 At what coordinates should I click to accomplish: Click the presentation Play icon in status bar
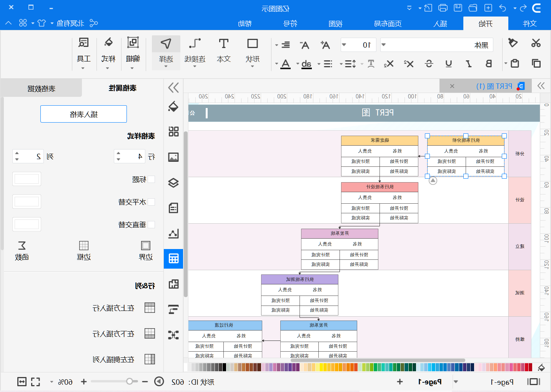[x=159, y=382]
